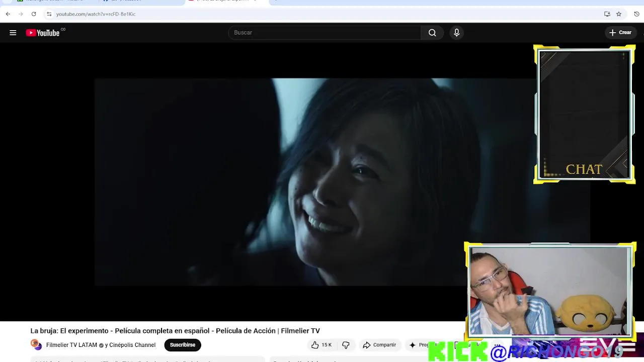The height and width of the screenshot is (362, 644).
Task: Open browser history icon at toolbar end
Action: [x=636, y=14]
